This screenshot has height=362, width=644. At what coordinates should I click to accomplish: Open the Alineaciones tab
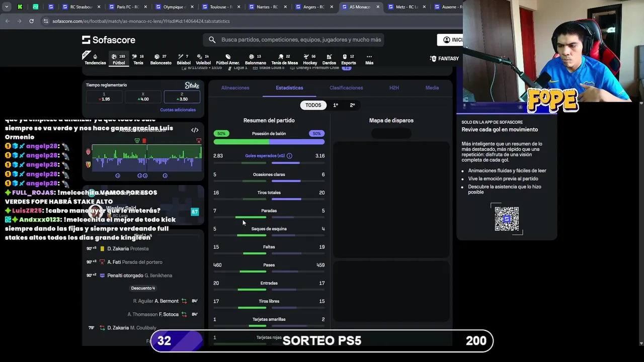pos(235,88)
